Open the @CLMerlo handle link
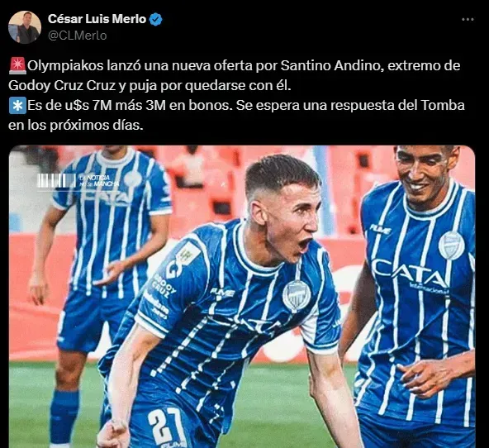 point(78,36)
